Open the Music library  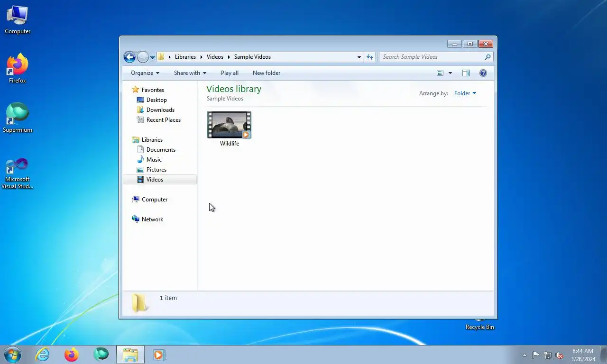pyautogui.click(x=154, y=160)
